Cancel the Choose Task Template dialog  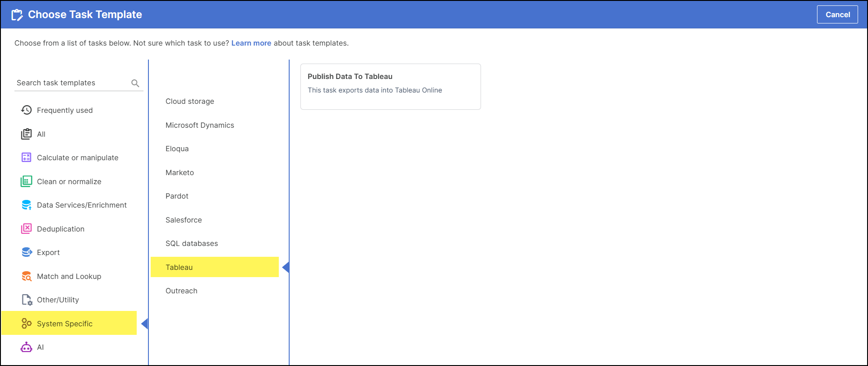(837, 14)
